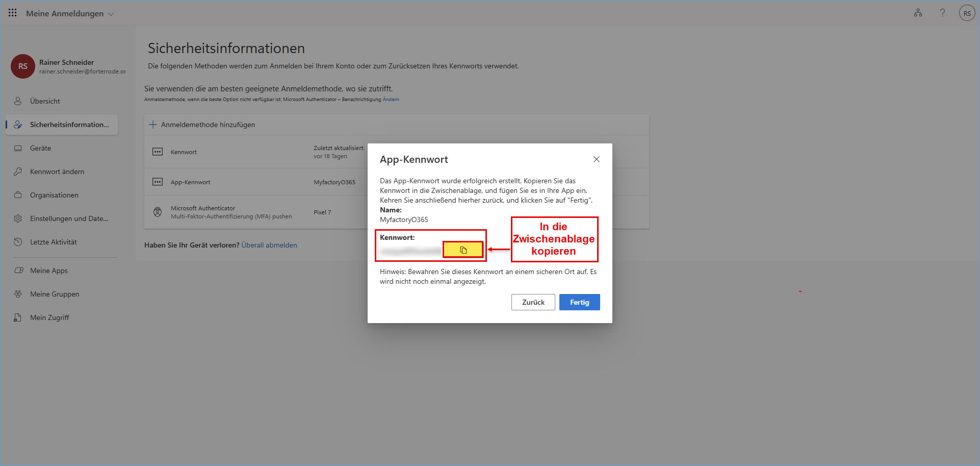This screenshot has height=466, width=980.
Task: Select the App-Kennwort method row icon
Action: 158,182
